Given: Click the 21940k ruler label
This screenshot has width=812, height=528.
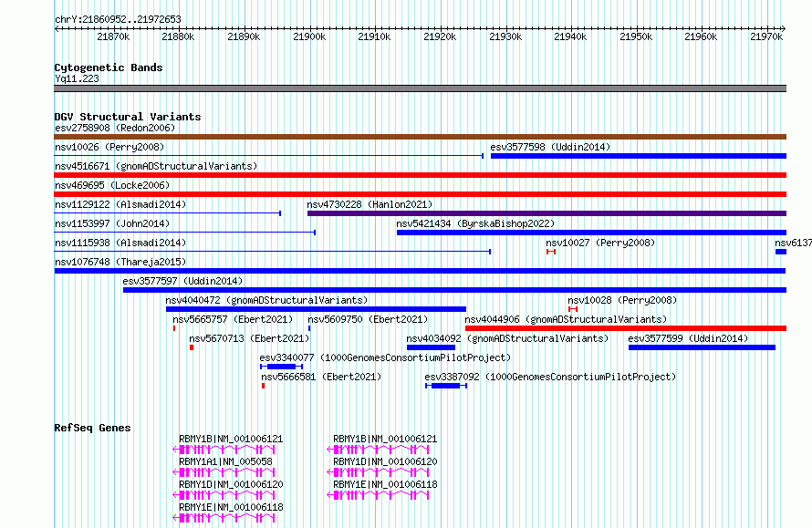Looking at the screenshot, I should tap(570, 36).
